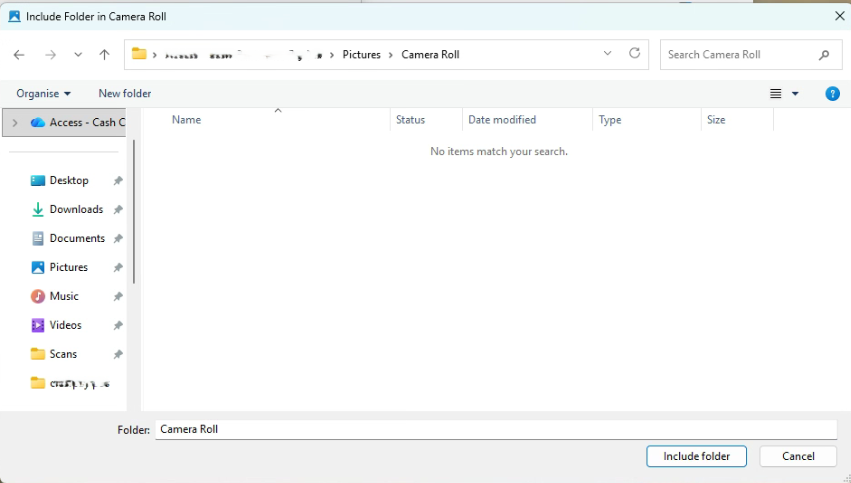Change the view layout icon
The width and height of the screenshot is (851, 483).
(776, 94)
